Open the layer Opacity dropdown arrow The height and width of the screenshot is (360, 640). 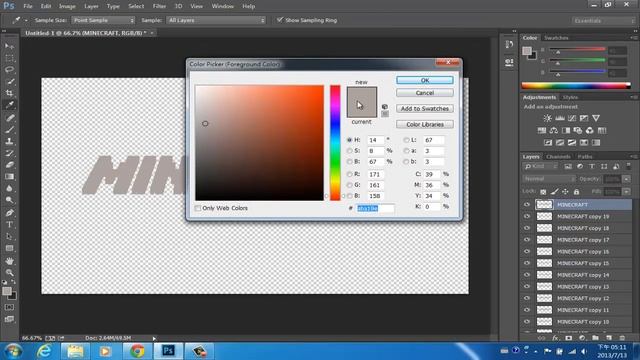click(x=626, y=179)
